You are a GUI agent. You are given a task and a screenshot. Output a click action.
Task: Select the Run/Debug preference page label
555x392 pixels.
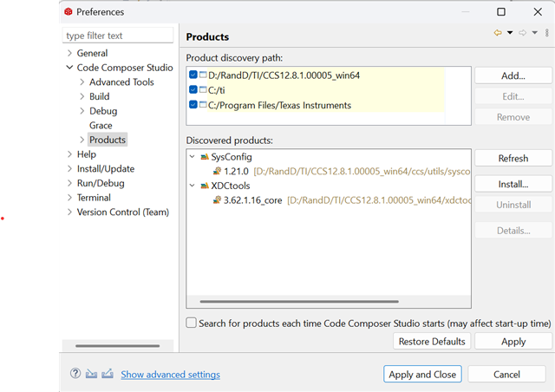pos(101,183)
